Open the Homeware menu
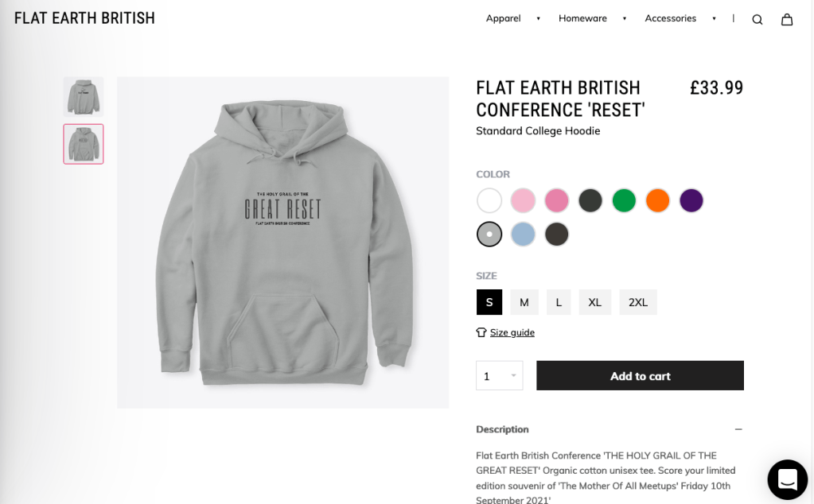The width and height of the screenshot is (814, 504). point(582,18)
